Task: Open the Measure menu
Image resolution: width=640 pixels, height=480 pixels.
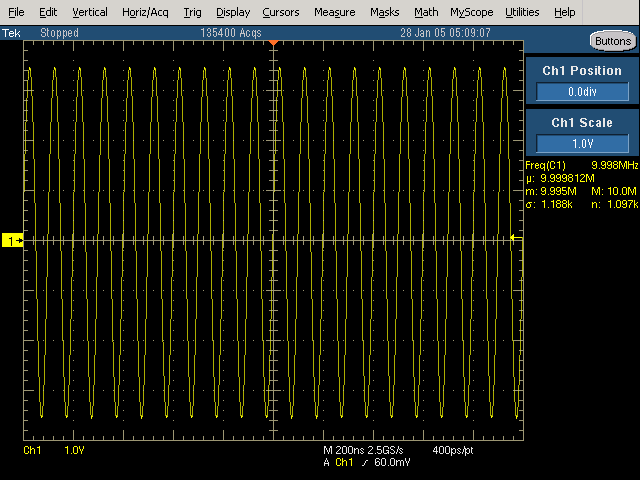Action: click(334, 12)
